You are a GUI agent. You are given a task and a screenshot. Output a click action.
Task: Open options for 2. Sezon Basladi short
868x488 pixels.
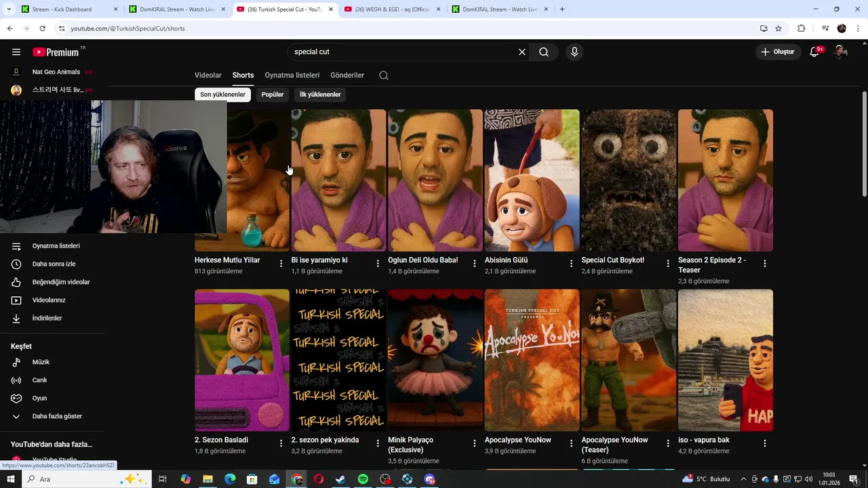(x=281, y=443)
